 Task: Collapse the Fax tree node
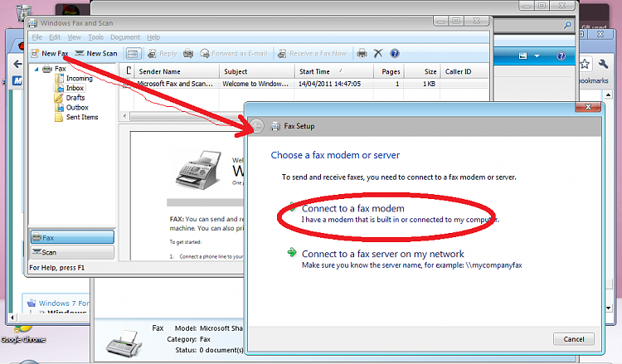(x=36, y=69)
